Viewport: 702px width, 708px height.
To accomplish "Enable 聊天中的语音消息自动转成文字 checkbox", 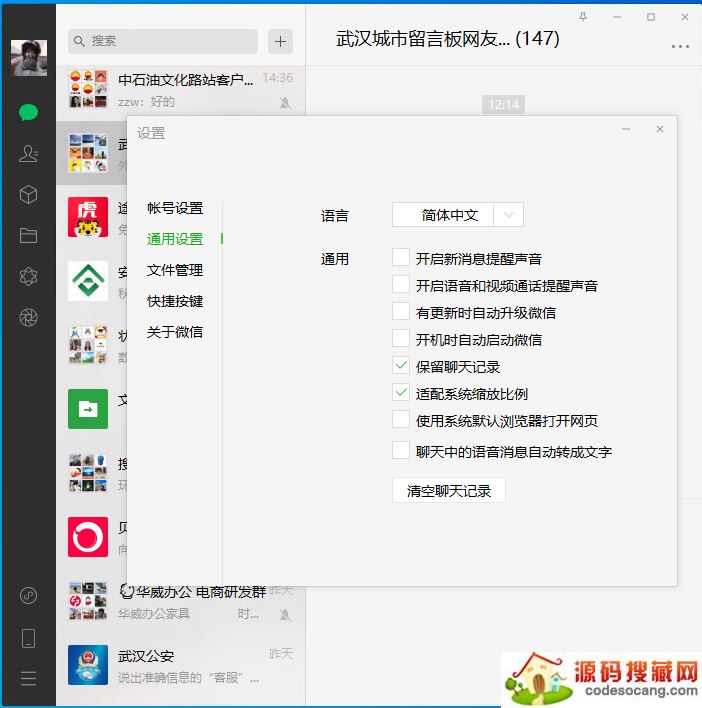I will 401,450.
